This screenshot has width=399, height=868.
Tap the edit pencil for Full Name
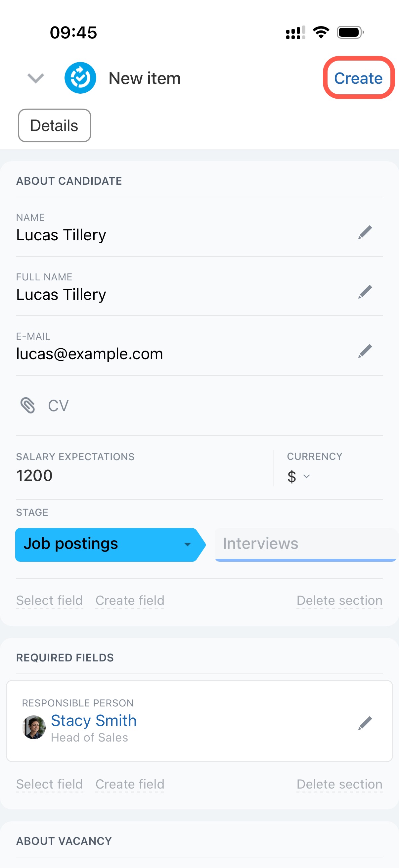[365, 292]
